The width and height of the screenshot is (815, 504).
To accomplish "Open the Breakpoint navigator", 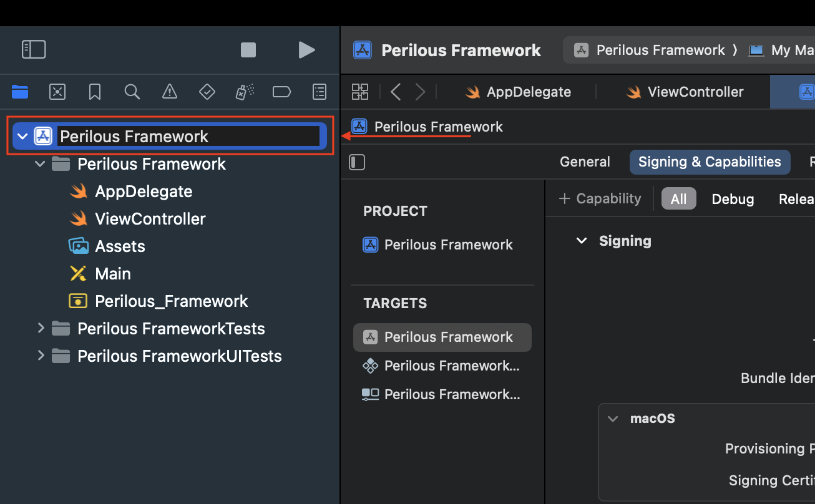I will pos(282,92).
